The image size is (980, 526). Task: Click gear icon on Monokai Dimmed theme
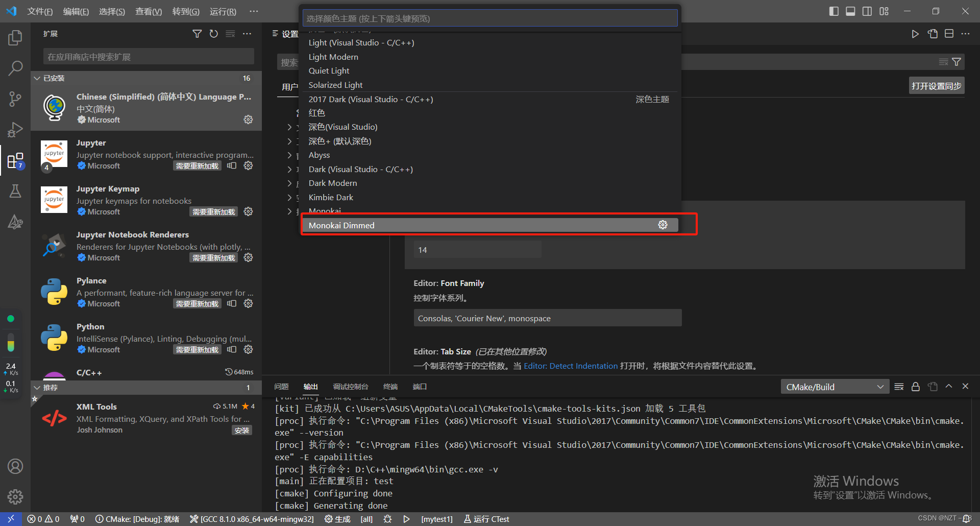tap(663, 225)
